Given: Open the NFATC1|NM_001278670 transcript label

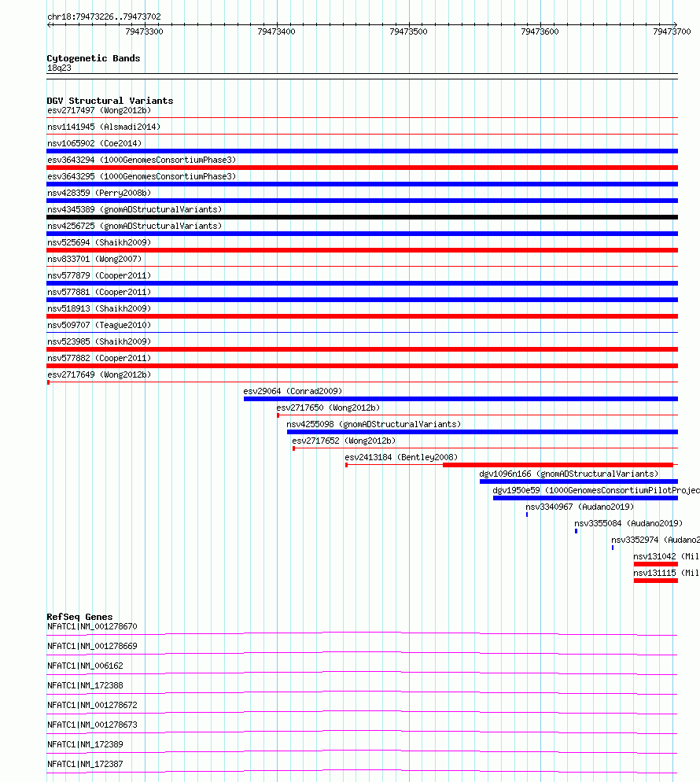Looking at the screenshot, I should (x=92, y=626).
